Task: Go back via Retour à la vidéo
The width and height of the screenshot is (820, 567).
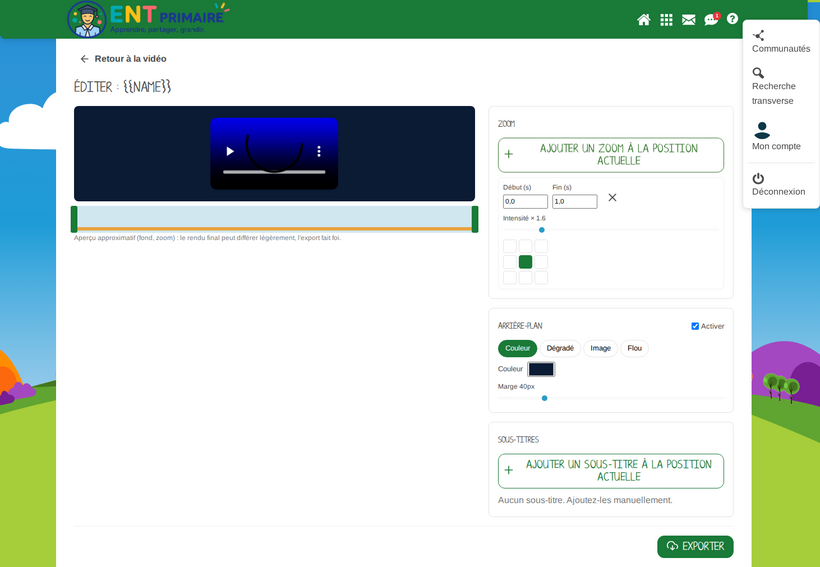Action: [x=123, y=59]
